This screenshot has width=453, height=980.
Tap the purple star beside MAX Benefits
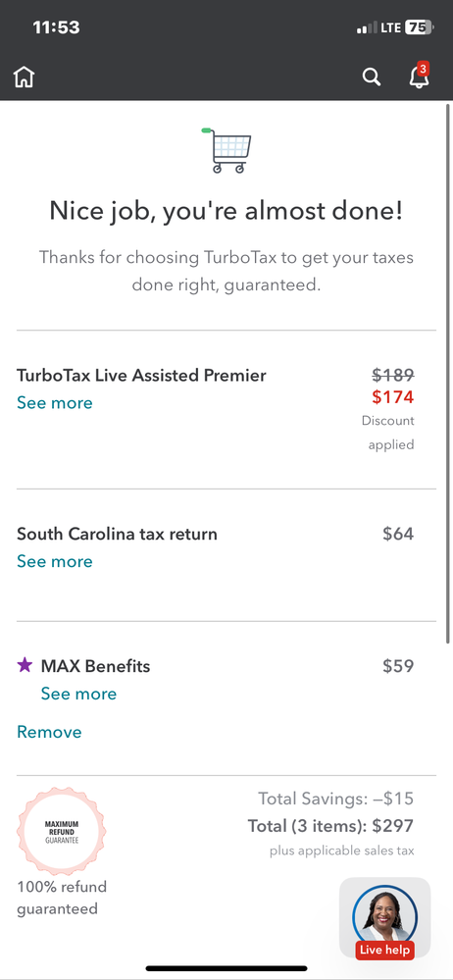25,665
